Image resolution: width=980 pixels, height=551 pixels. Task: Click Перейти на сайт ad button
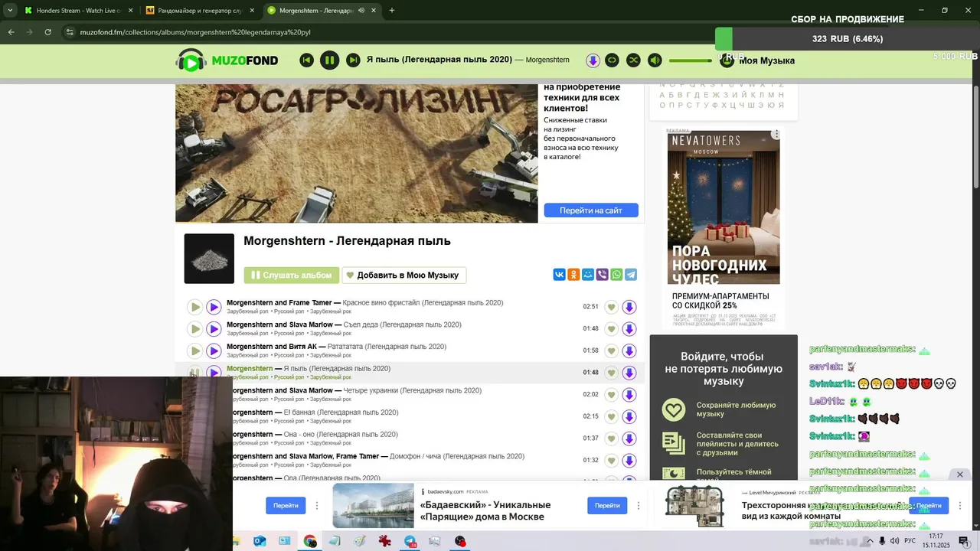[591, 210]
